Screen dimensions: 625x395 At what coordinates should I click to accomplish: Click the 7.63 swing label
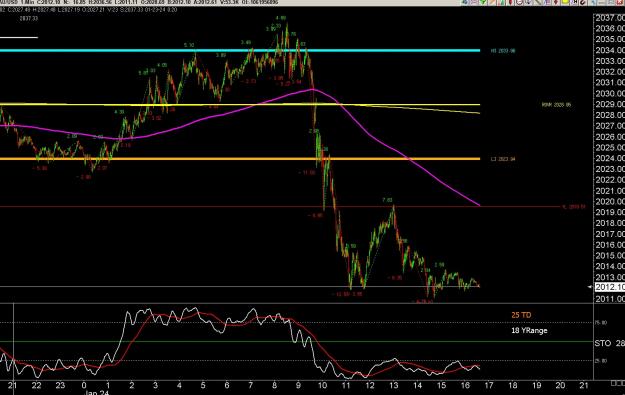[x=387, y=200]
